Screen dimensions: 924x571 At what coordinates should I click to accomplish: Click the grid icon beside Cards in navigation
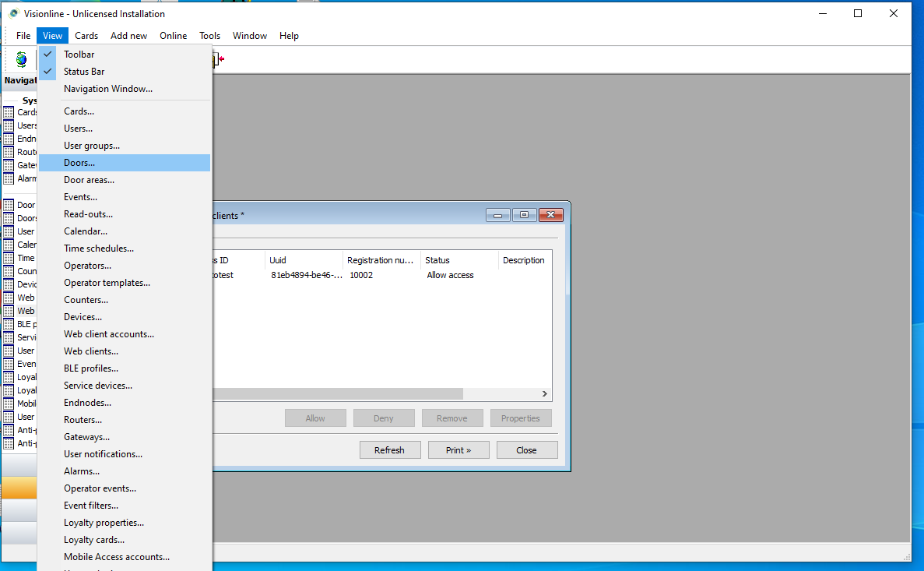point(9,112)
